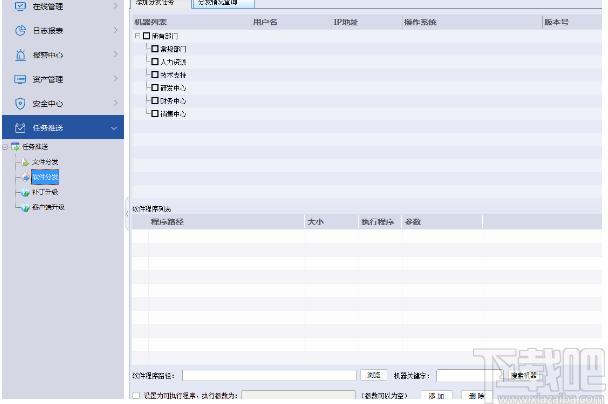Click the 任务推送 checklist icon in sidebar

coord(20,128)
